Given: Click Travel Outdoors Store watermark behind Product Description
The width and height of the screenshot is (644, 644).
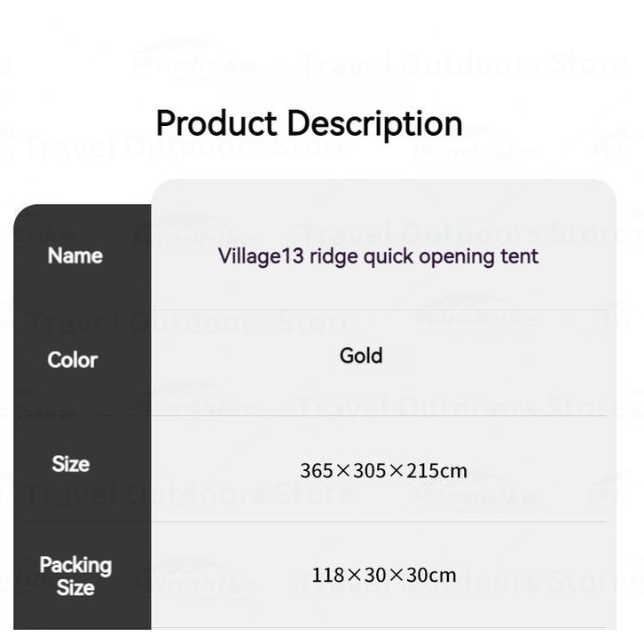Looking at the screenshot, I should coord(186,146).
